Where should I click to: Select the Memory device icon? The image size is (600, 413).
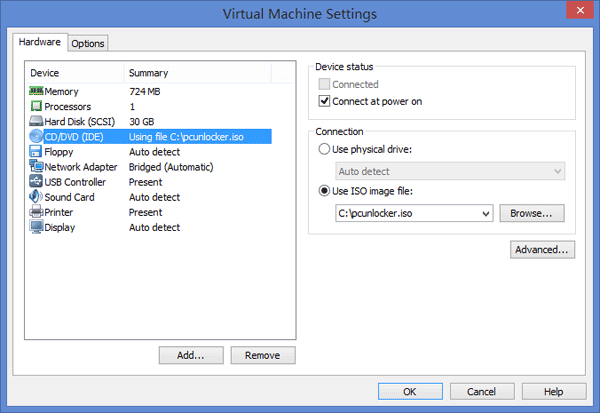point(36,91)
